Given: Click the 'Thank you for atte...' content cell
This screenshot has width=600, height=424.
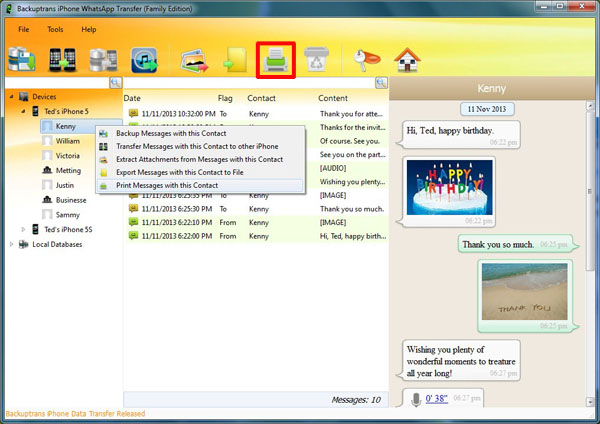Looking at the screenshot, I should 351,114.
